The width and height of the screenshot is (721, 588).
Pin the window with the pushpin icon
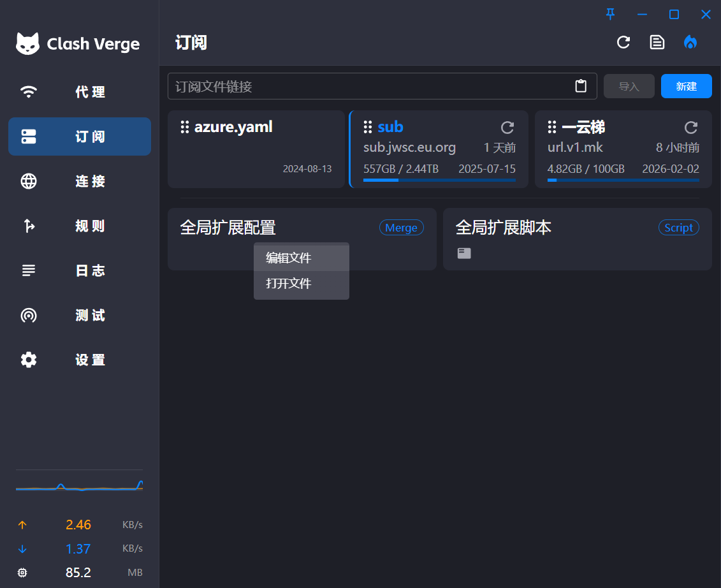pyautogui.click(x=610, y=14)
